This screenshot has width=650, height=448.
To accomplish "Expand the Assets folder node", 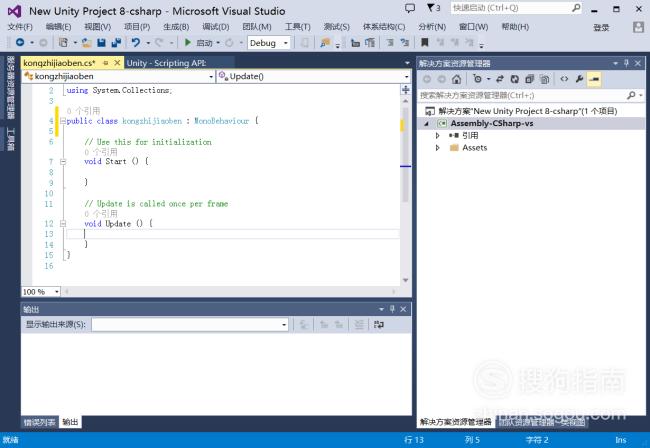I will pos(437,148).
